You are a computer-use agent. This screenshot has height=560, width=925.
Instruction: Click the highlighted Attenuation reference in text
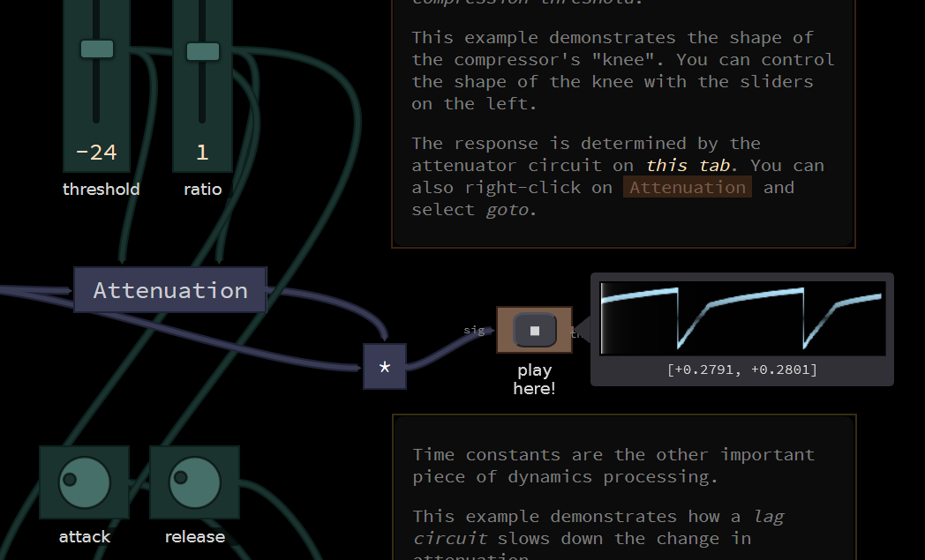tap(688, 188)
